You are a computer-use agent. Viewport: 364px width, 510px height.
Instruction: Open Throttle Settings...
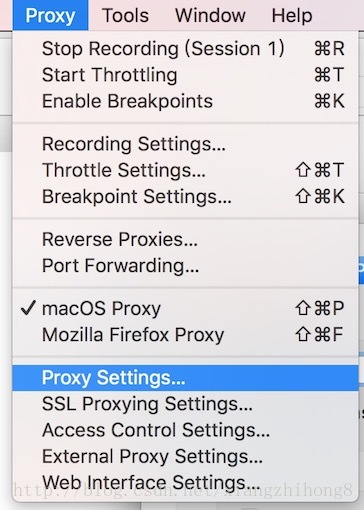[185, 170]
